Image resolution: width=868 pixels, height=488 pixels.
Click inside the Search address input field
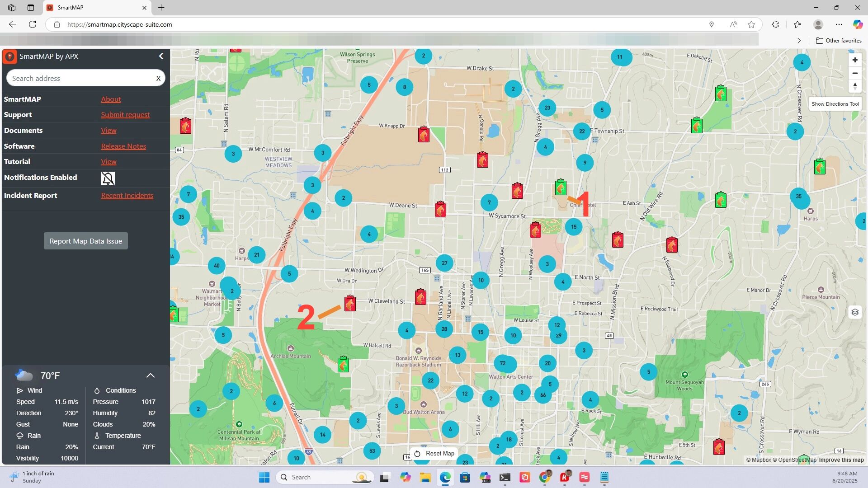81,78
